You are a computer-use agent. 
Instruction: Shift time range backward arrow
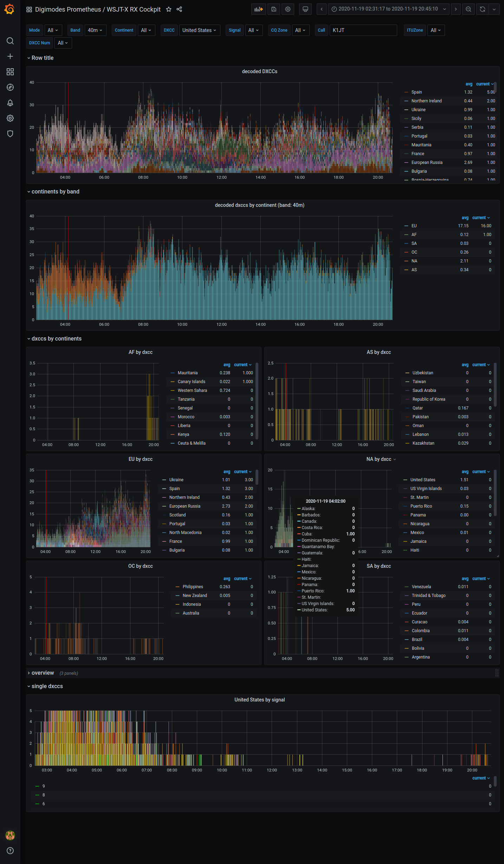click(x=322, y=9)
